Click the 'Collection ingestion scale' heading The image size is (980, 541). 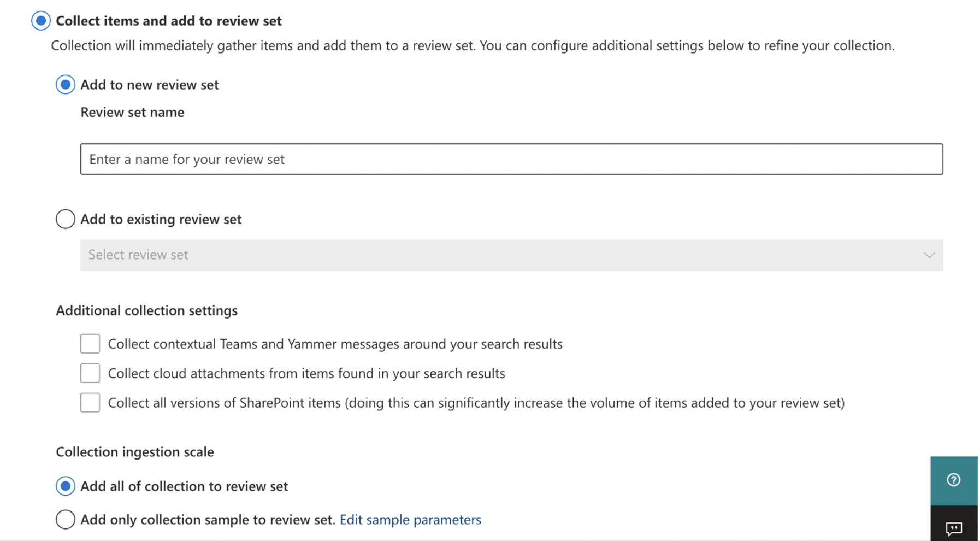pos(135,452)
